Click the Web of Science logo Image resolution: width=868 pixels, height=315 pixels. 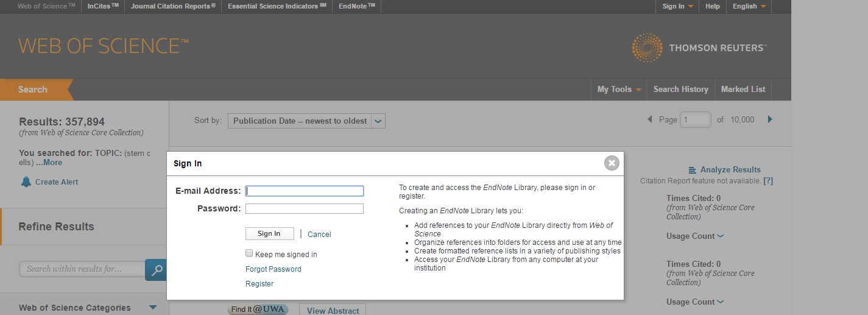(x=104, y=46)
